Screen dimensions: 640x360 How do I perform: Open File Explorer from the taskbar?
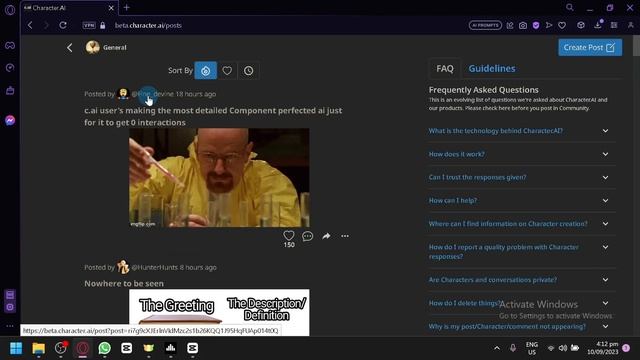point(38,348)
